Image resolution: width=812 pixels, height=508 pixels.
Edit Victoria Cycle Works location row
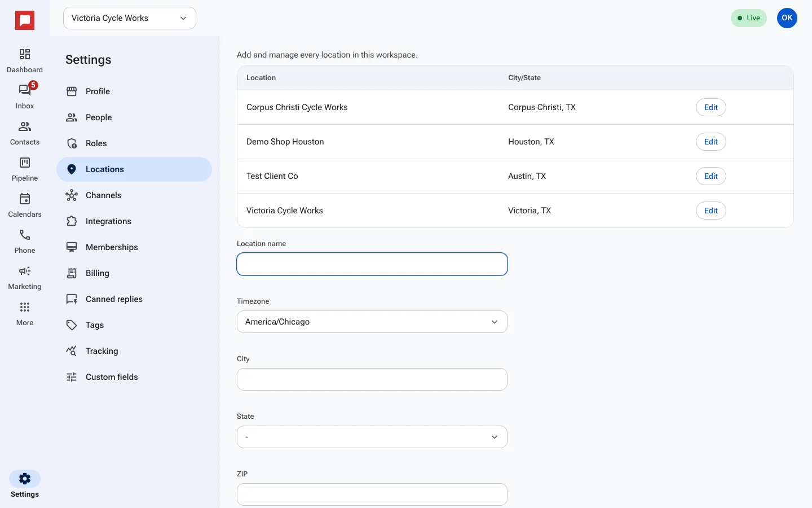click(711, 211)
